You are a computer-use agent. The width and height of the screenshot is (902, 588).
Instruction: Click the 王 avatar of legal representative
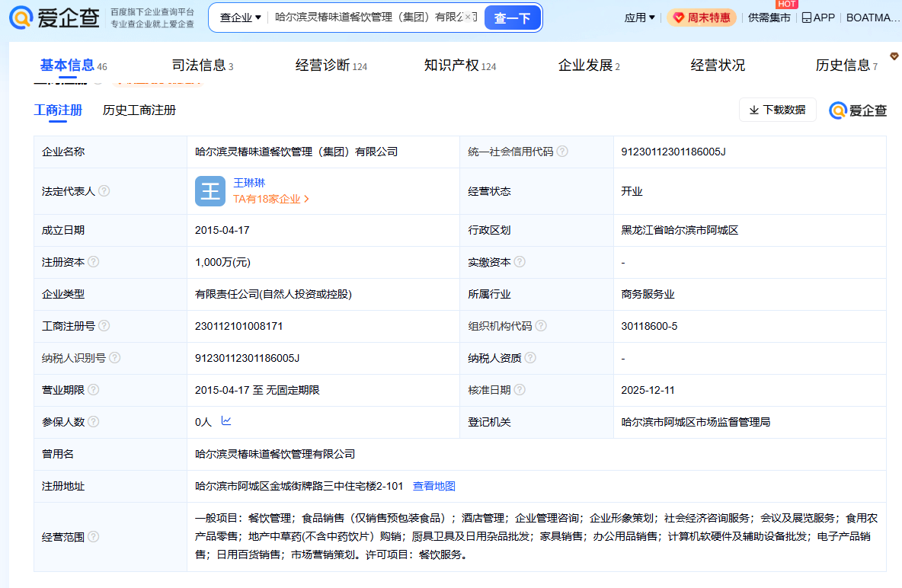pyautogui.click(x=210, y=191)
